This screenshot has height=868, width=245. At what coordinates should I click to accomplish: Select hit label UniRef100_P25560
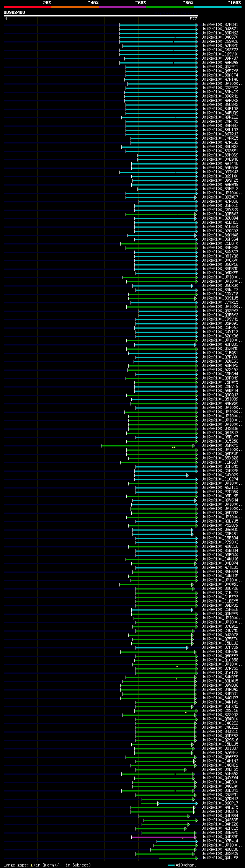[220, 492]
